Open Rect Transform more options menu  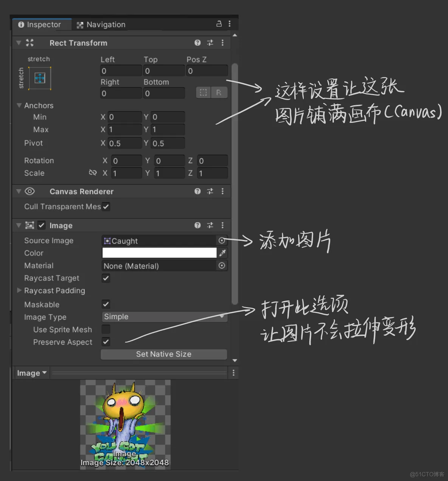[222, 43]
